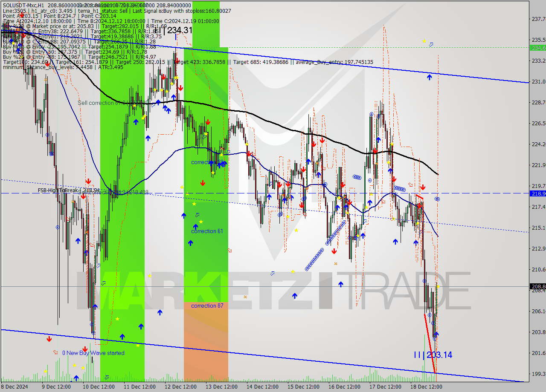The image size is (546, 392).
Task: Click the 'I I | 203.14' wave label
Action: click(433, 355)
